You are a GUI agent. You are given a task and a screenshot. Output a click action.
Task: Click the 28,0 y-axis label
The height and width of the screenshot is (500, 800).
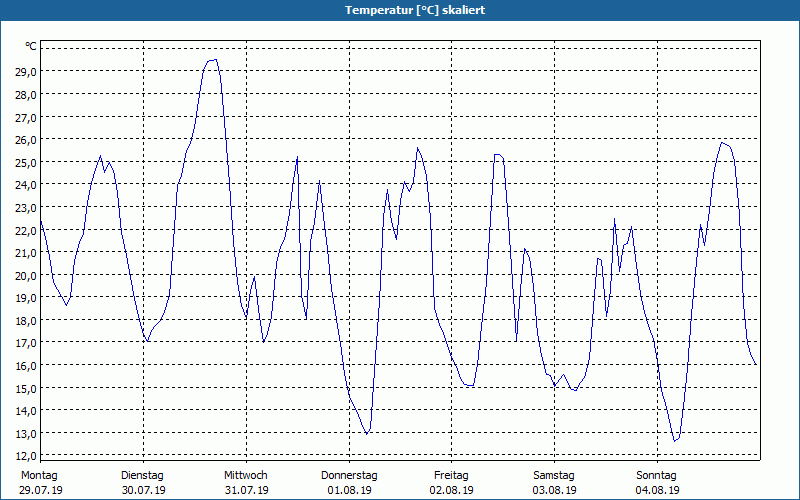[26, 95]
